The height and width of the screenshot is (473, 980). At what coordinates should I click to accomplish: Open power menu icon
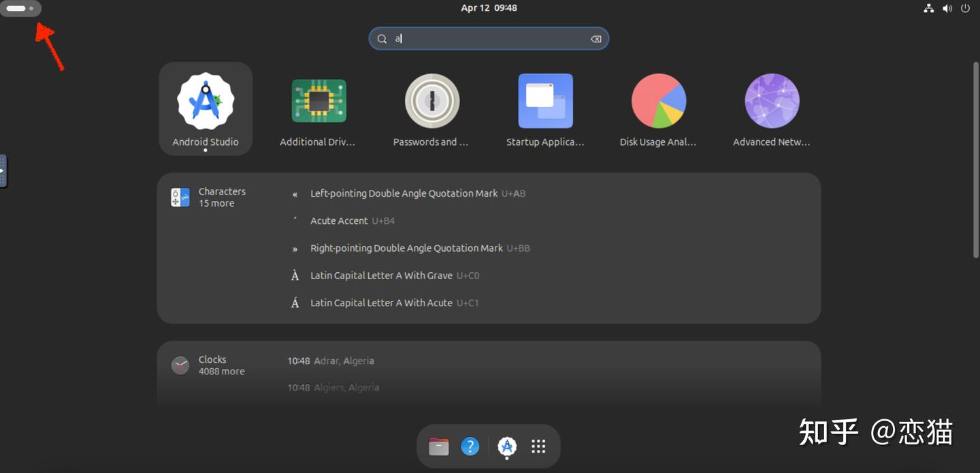click(x=965, y=8)
